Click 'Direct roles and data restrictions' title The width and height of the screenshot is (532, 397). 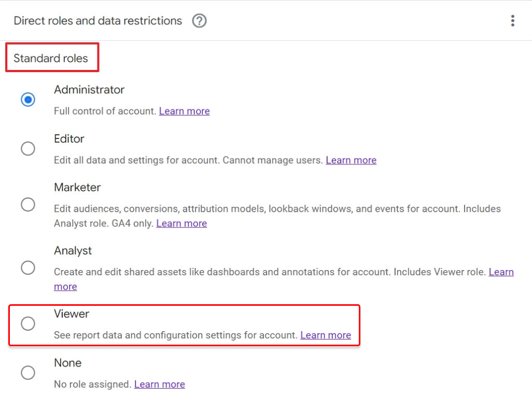tap(98, 21)
